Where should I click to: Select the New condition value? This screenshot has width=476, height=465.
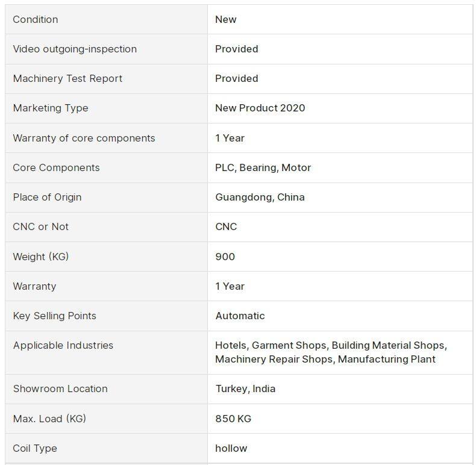(x=226, y=19)
